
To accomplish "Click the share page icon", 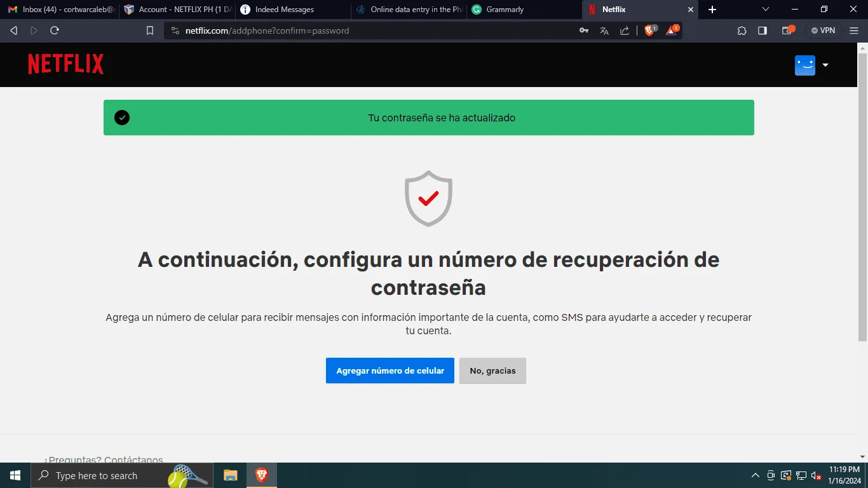I will (x=625, y=30).
